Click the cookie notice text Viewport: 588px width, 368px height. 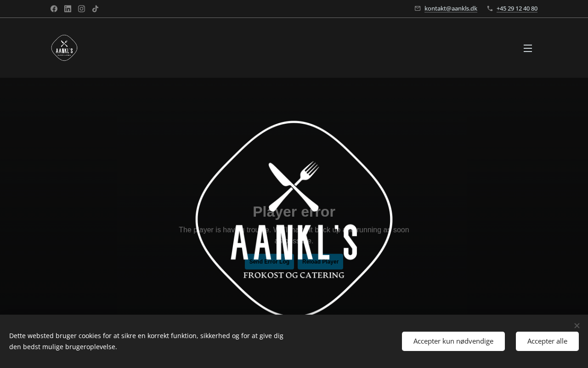[146, 341]
